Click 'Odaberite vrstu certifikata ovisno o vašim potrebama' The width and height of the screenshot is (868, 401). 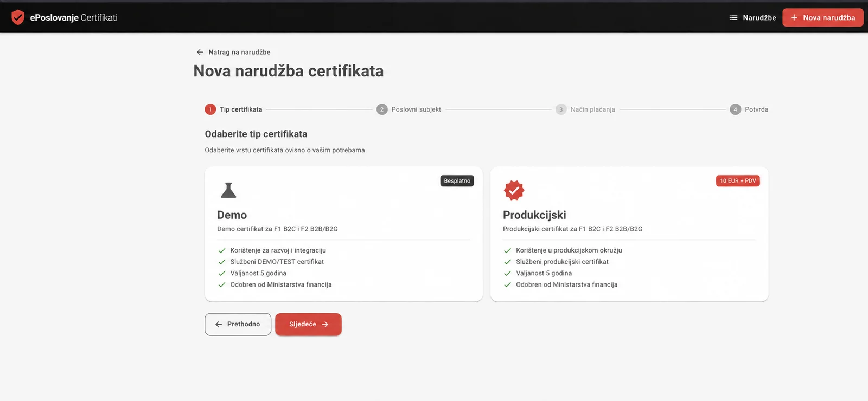tap(285, 150)
